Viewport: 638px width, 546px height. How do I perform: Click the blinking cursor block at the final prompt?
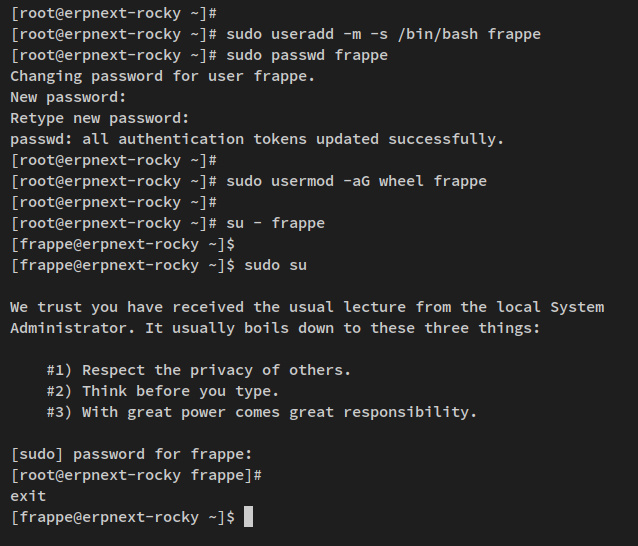[x=248, y=516]
